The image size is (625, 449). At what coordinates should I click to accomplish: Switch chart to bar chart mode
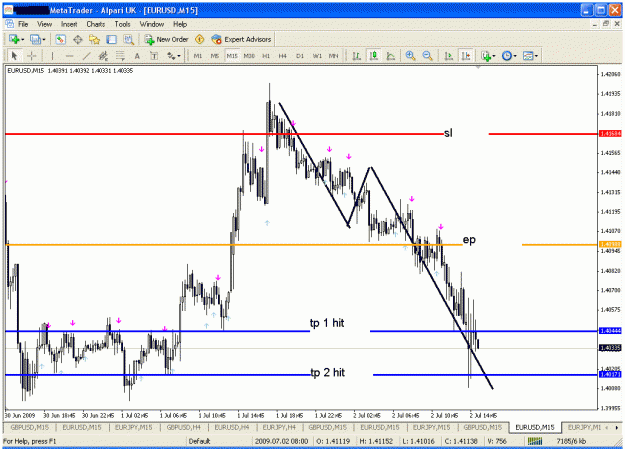(357, 56)
